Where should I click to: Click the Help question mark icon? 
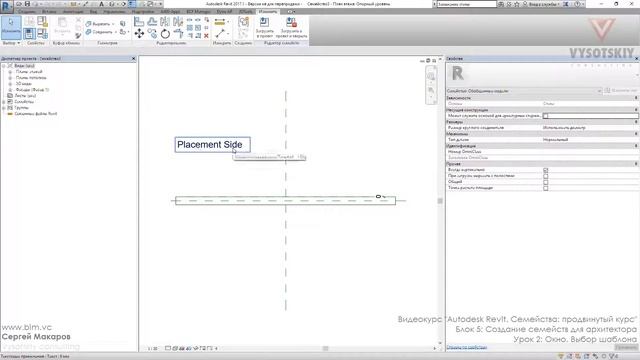[x=577, y=4]
